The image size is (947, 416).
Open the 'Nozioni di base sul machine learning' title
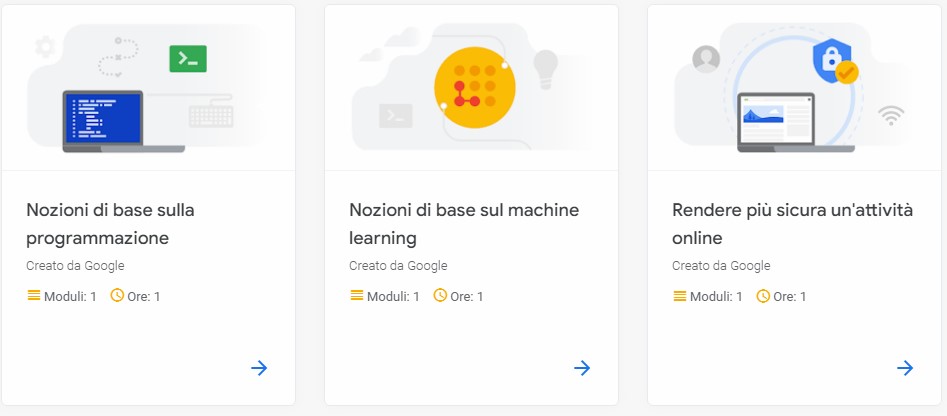[x=464, y=224]
